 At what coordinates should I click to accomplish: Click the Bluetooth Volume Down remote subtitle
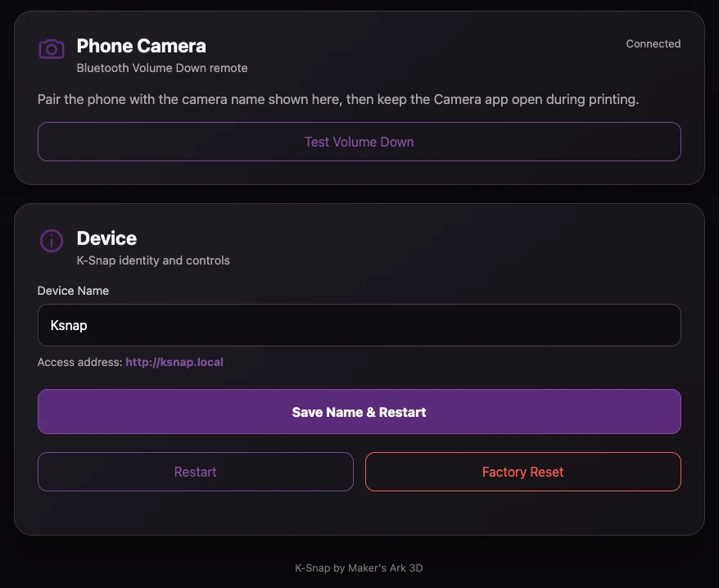[162, 68]
